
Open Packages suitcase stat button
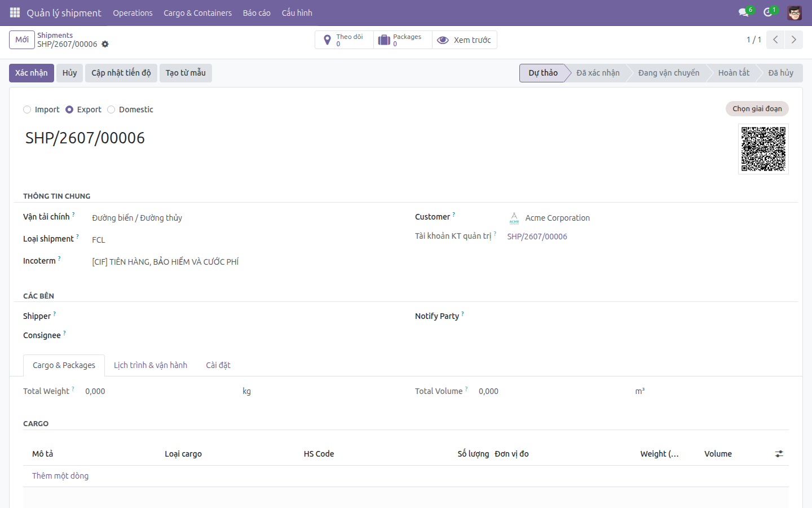[x=403, y=40]
